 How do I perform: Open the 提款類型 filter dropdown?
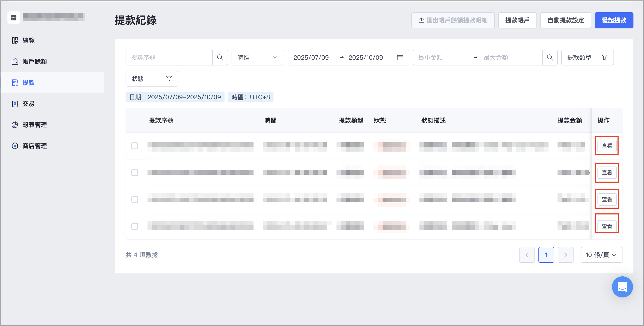click(x=587, y=58)
